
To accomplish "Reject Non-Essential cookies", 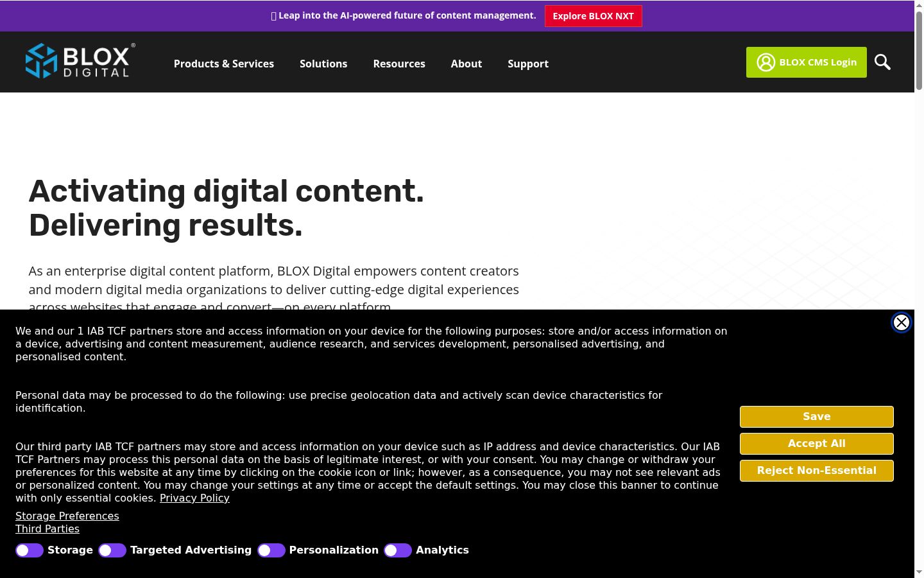I will click(817, 471).
